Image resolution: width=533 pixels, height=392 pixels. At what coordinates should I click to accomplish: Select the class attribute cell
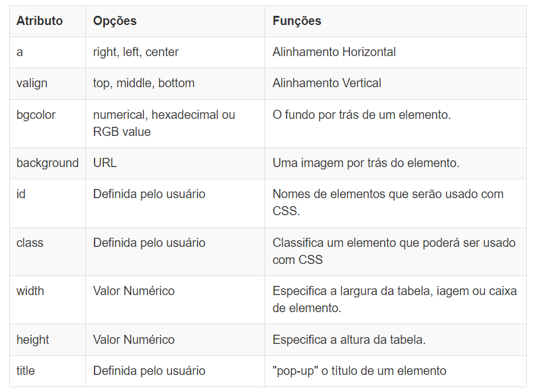30,243
